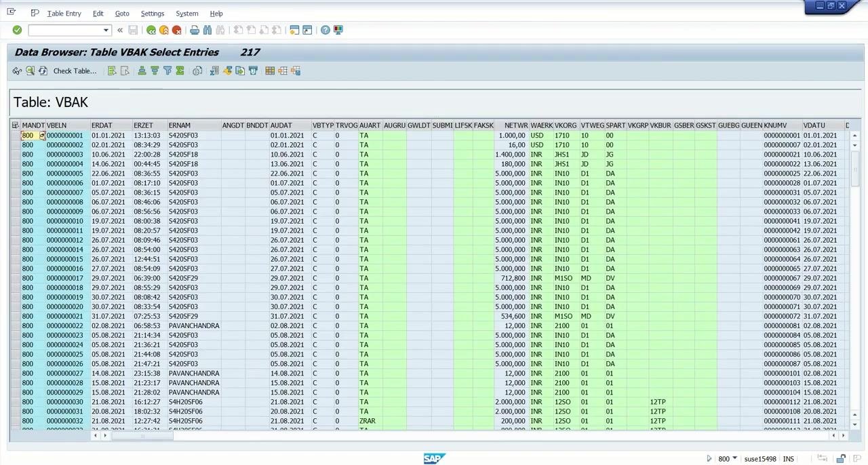Click the Total sigma icon
868x465 pixels.
pyautogui.click(x=180, y=70)
